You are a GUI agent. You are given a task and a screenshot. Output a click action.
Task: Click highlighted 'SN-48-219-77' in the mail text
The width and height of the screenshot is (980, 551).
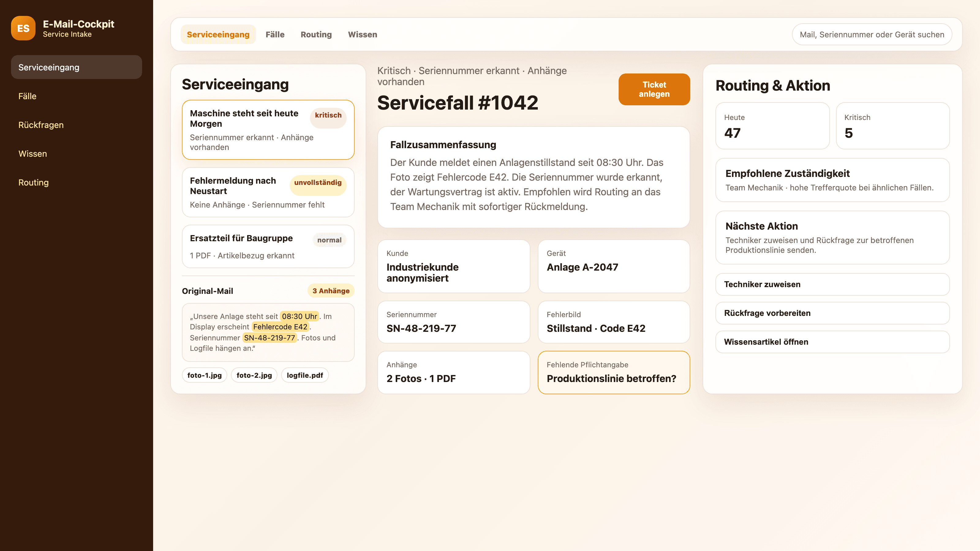click(x=269, y=338)
